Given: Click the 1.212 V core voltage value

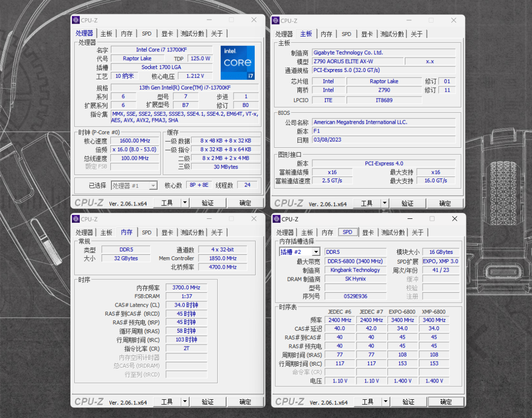Looking at the screenshot, I should click(195, 76).
